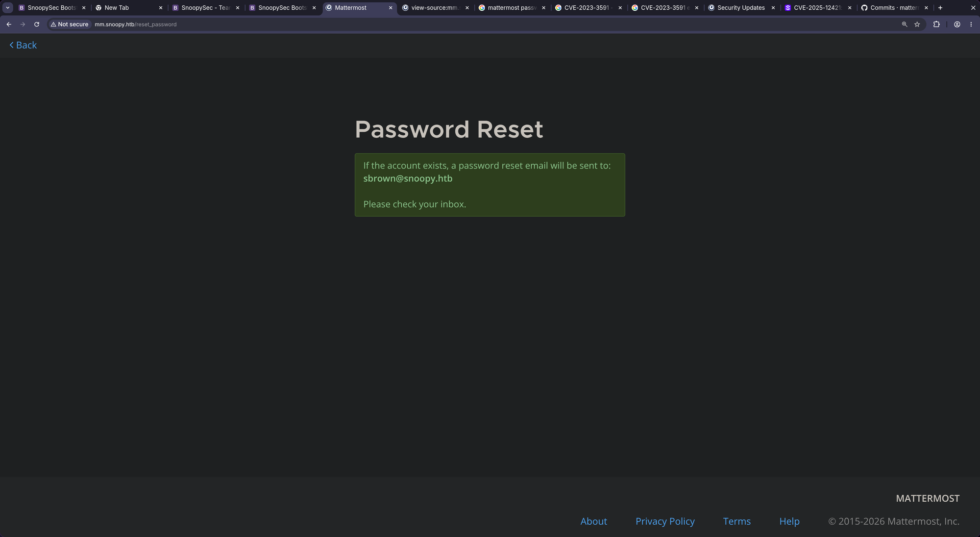The height and width of the screenshot is (537, 980).
Task: Close the Commits GitHub tab
Action: pyautogui.click(x=926, y=8)
